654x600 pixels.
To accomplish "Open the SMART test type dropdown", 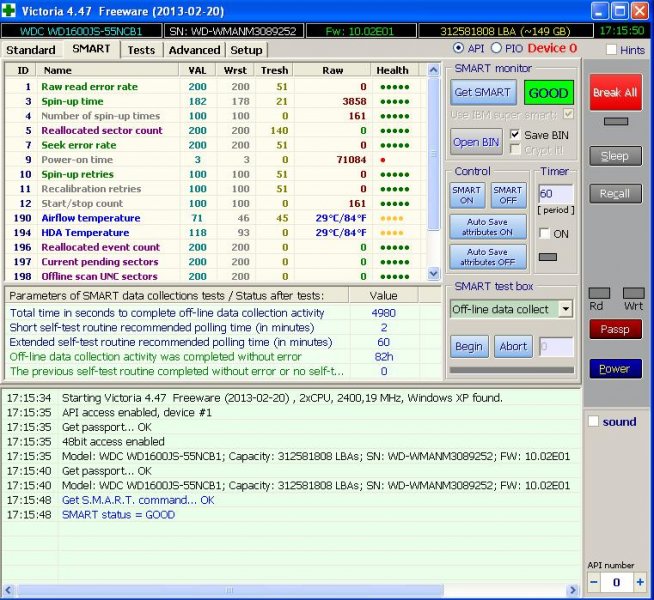I will pos(565,309).
